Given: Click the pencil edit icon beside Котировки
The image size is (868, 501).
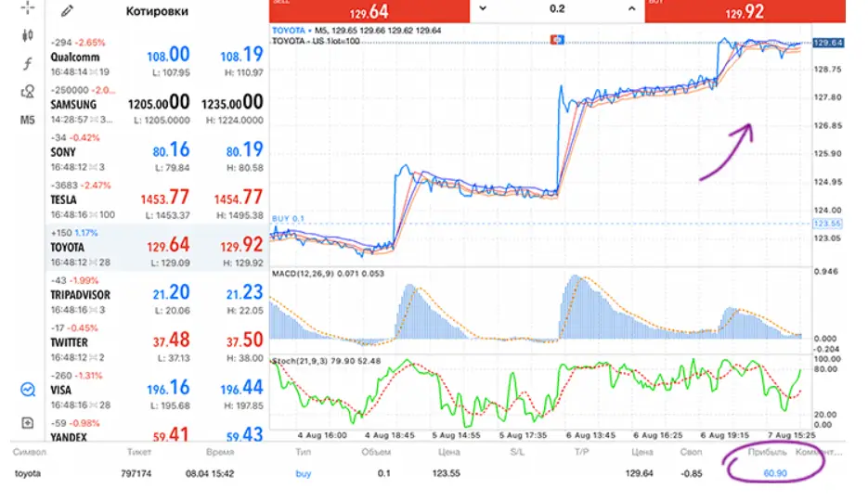Looking at the screenshot, I should (x=66, y=11).
